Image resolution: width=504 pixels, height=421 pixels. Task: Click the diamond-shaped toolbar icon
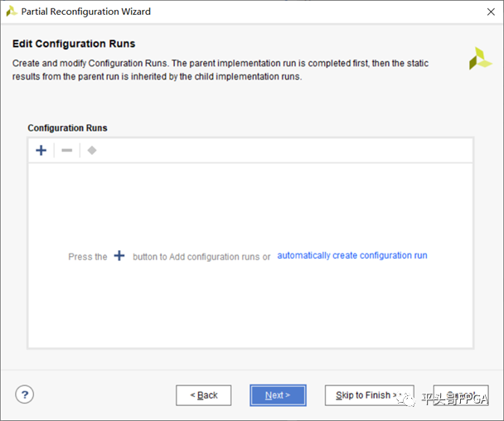[x=92, y=150]
